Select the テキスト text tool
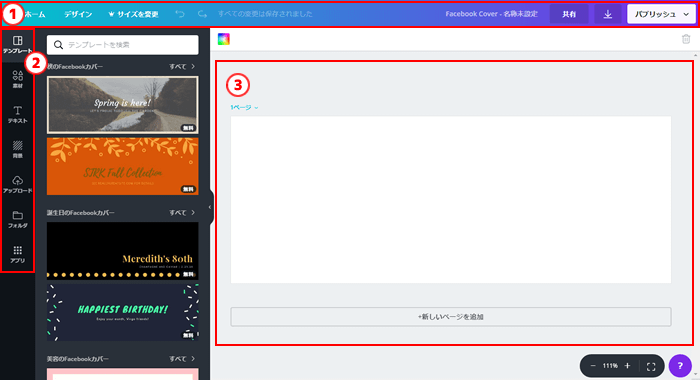The height and width of the screenshot is (380, 700). [x=17, y=114]
